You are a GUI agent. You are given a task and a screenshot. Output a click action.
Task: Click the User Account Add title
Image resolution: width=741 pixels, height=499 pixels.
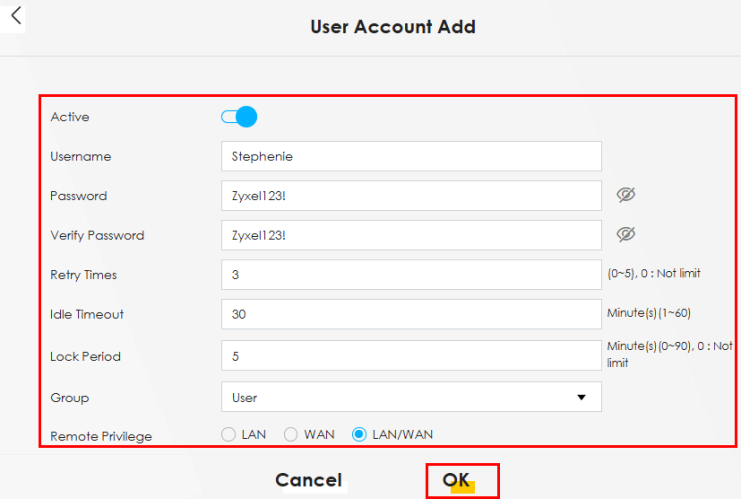393,27
